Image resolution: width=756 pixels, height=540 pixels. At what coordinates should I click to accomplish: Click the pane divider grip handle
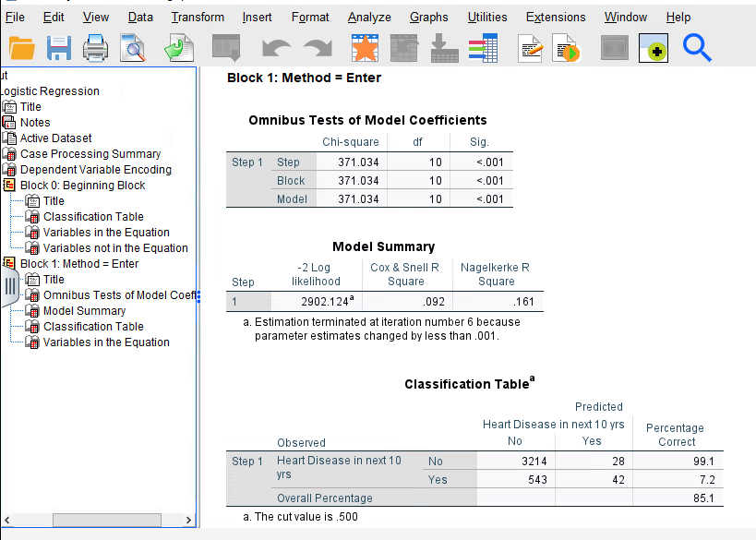pos(10,286)
